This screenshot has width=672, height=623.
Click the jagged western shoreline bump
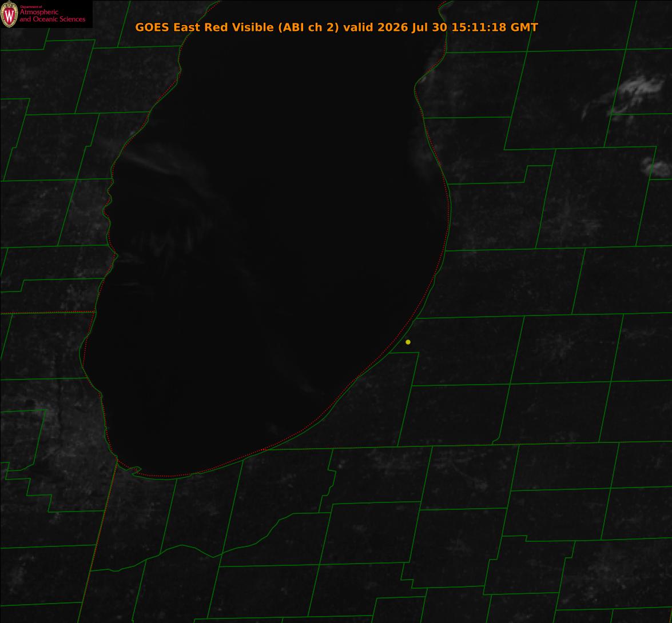(x=114, y=255)
